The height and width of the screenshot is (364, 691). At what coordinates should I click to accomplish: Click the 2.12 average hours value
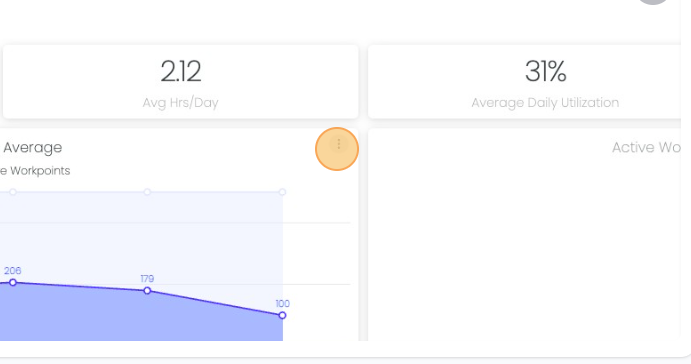coord(181,71)
